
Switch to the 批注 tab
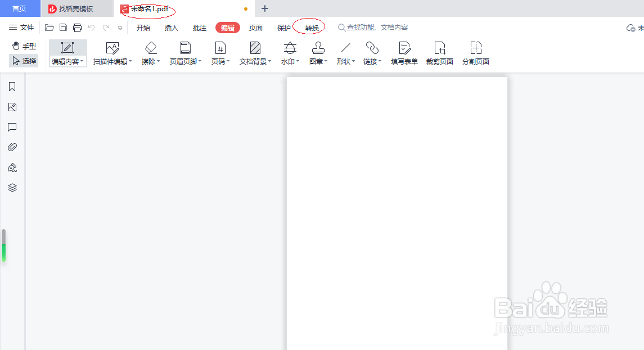click(x=200, y=28)
